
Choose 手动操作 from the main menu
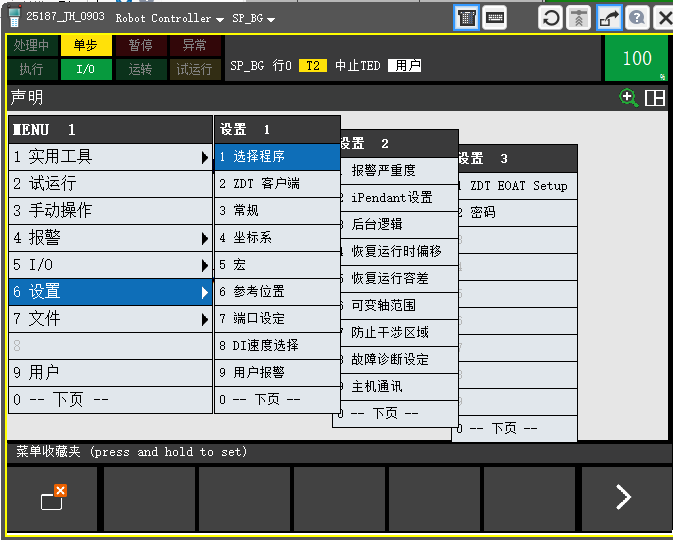(x=110, y=210)
